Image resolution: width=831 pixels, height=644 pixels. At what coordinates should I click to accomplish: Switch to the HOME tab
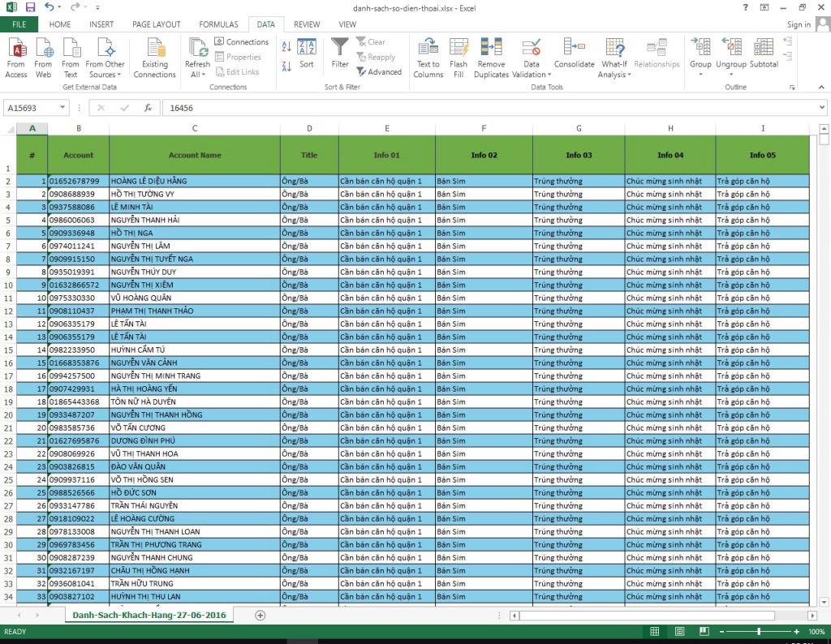tap(60, 24)
